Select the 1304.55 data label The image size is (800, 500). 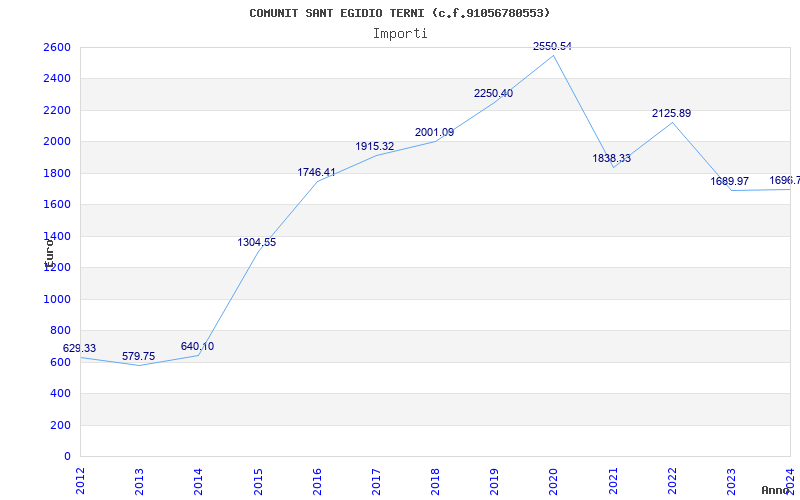coord(257,242)
